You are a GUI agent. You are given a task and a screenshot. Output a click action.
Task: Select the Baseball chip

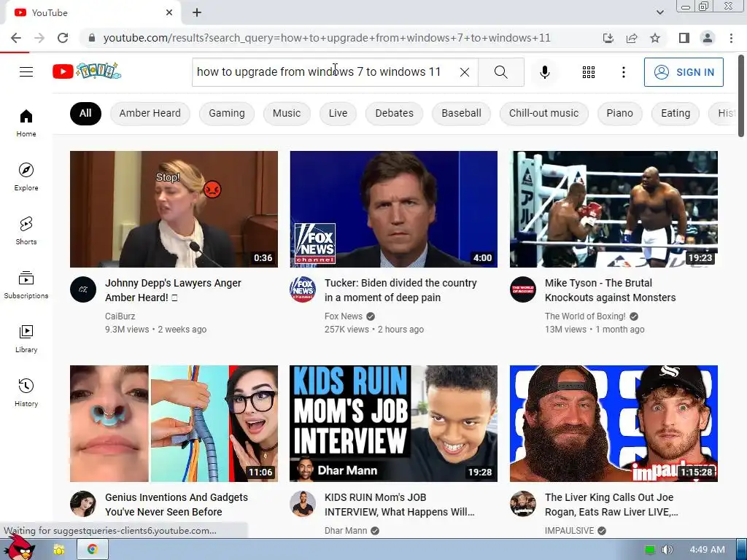click(461, 113)
